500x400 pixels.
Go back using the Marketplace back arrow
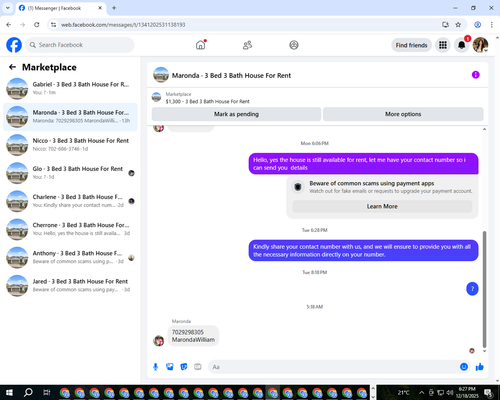[x=12, y=67]
